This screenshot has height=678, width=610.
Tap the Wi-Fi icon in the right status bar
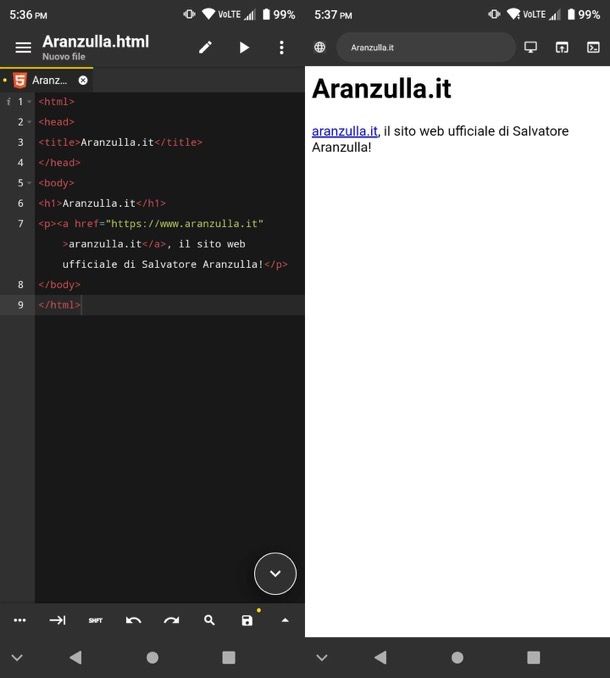click(514, 14)
